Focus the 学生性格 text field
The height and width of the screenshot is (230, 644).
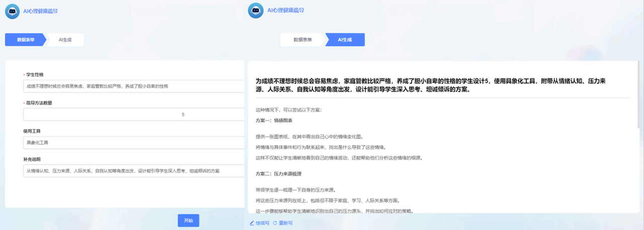[133, 86]
